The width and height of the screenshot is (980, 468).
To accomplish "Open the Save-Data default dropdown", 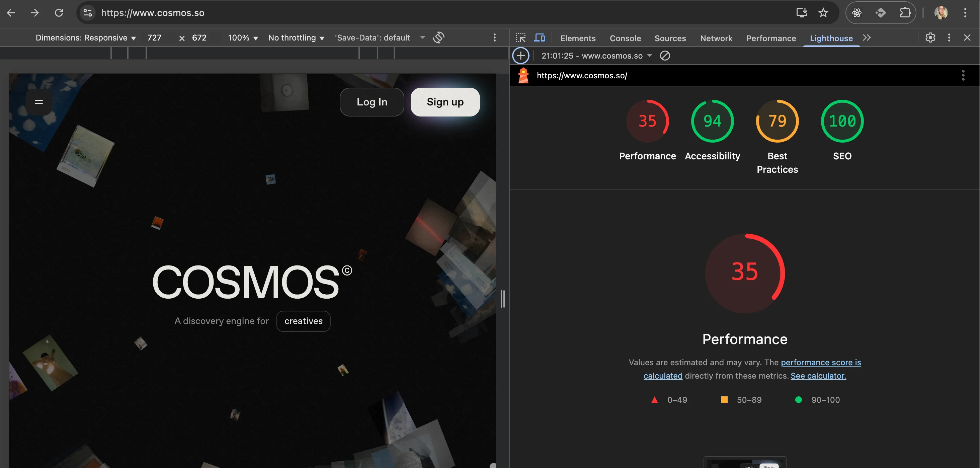I will click(380, 38).
